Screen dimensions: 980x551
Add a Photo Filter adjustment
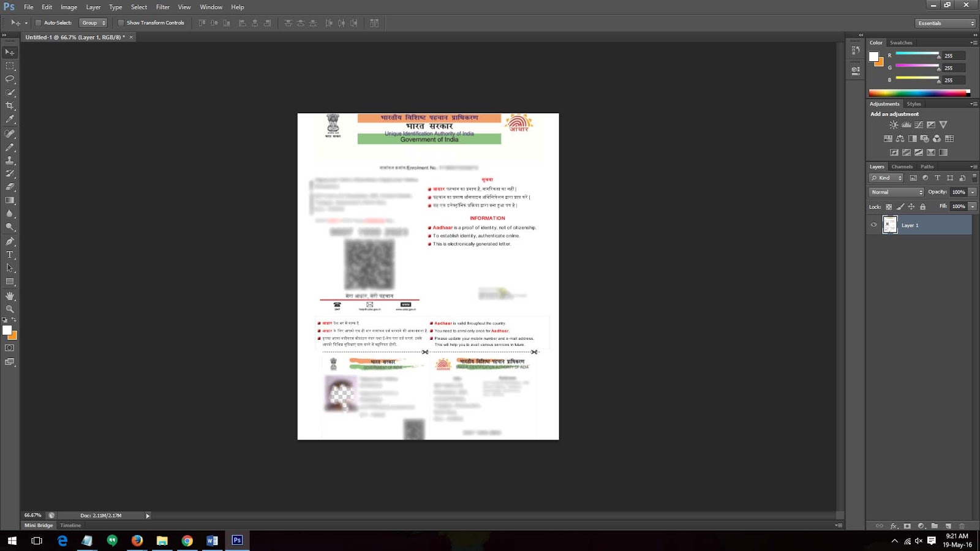(925, 138)
